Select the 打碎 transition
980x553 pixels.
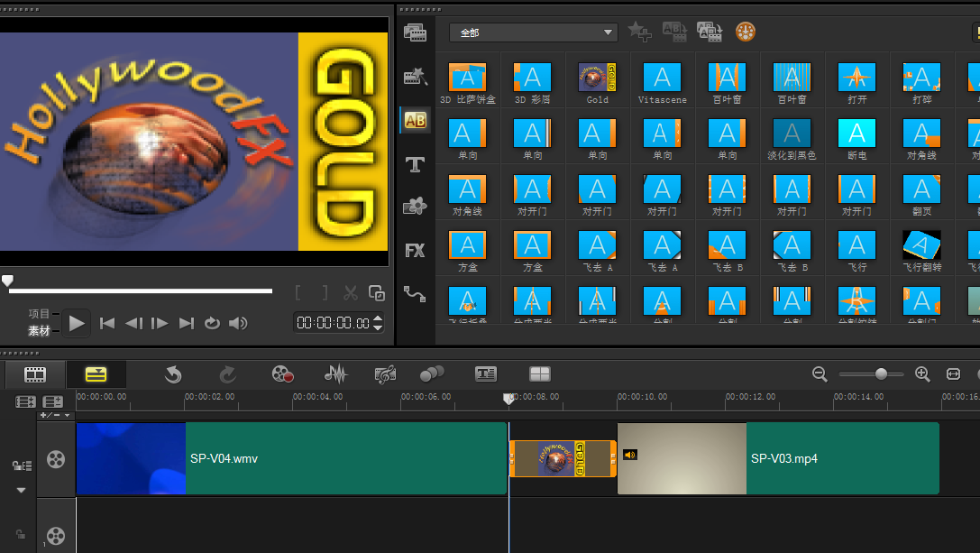(922, 83)
